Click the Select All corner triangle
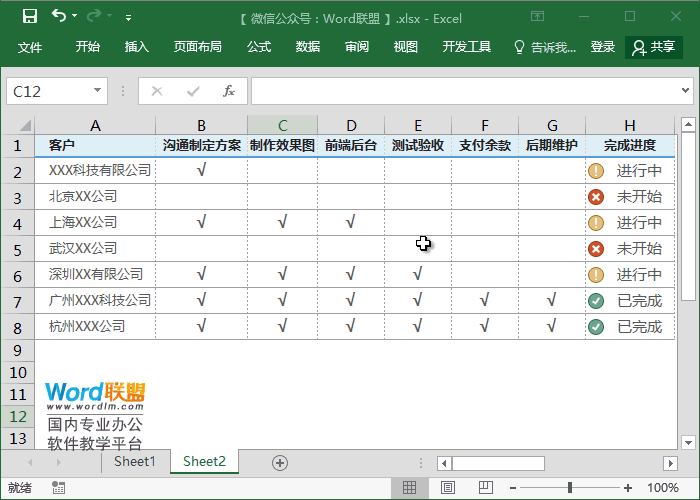The image size is (700, 500). click(x=25, y=125)
